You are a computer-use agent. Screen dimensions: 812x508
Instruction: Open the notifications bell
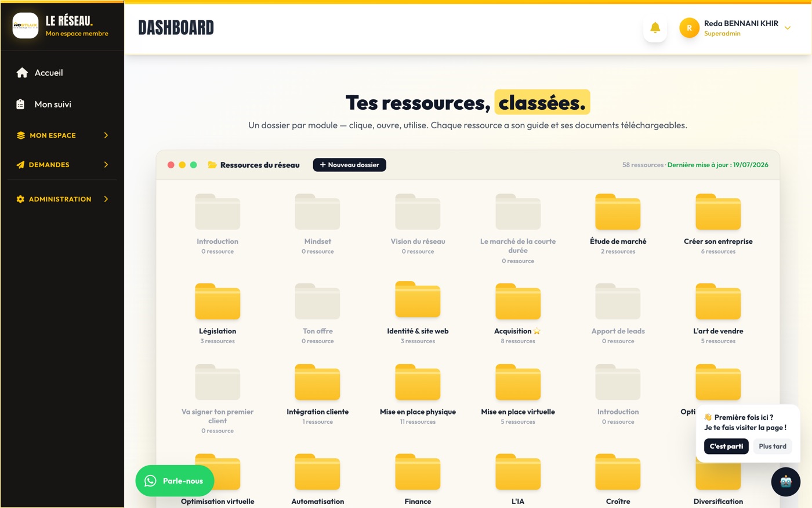pyautogui.click(x=655, y=27)
